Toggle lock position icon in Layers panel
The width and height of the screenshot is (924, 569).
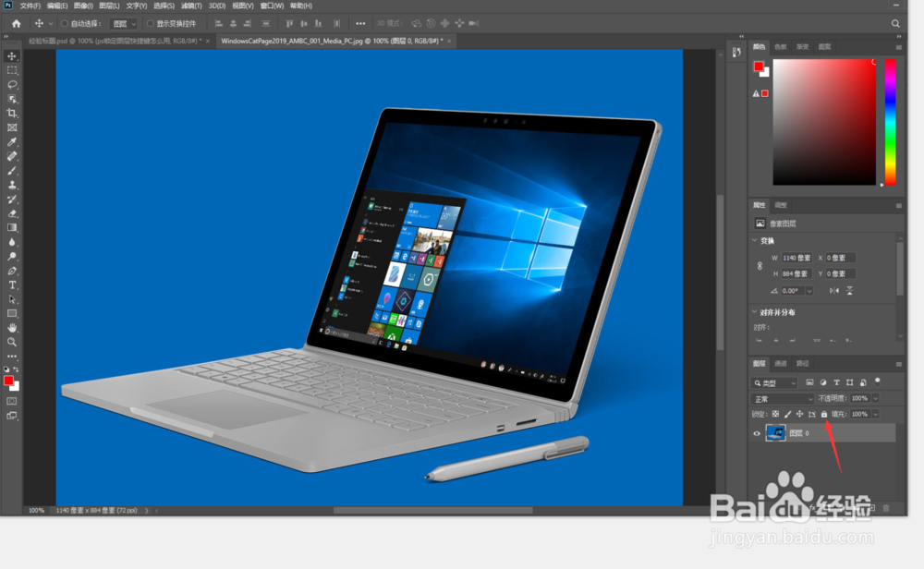point(799,414)
